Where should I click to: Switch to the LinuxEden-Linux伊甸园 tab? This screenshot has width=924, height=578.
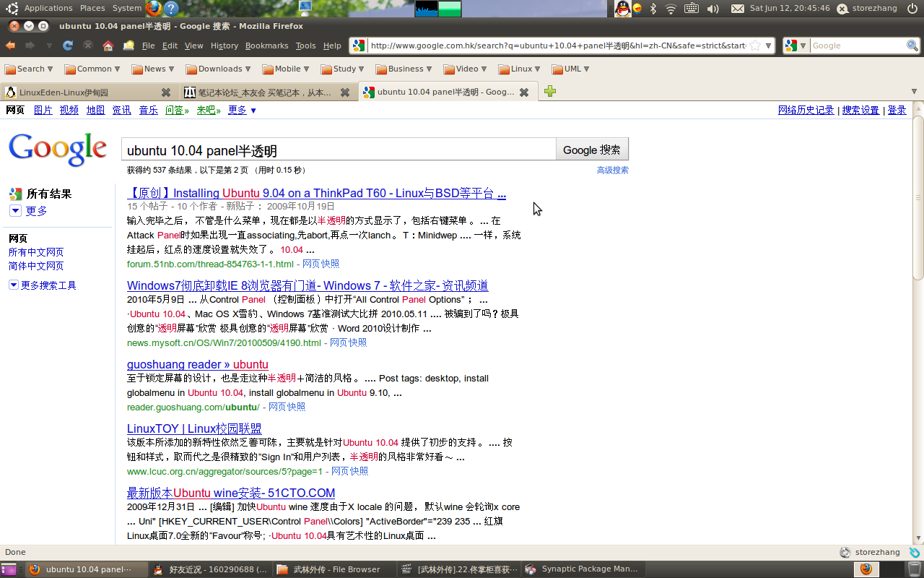(x=90, y=92)
